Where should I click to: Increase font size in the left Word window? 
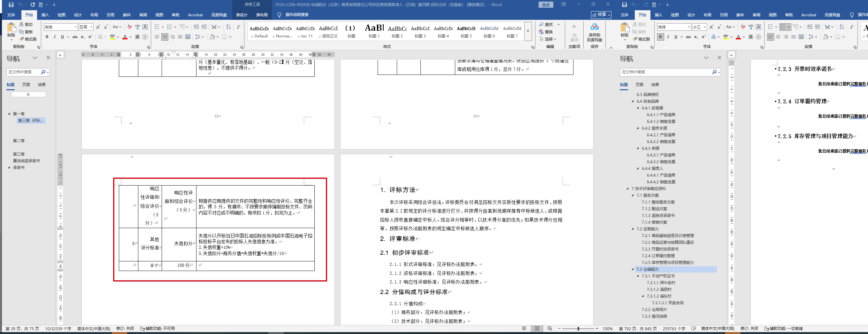click(98, 27)
